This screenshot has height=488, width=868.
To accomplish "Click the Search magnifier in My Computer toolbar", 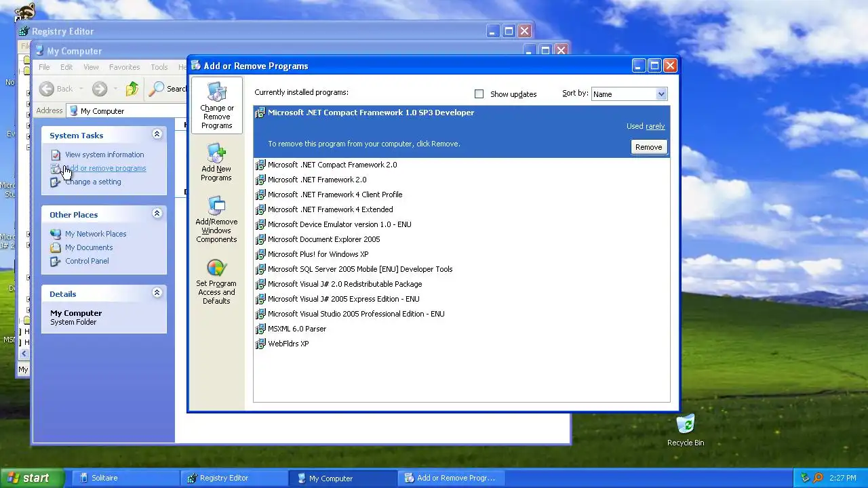I will [x=157, y=89].
